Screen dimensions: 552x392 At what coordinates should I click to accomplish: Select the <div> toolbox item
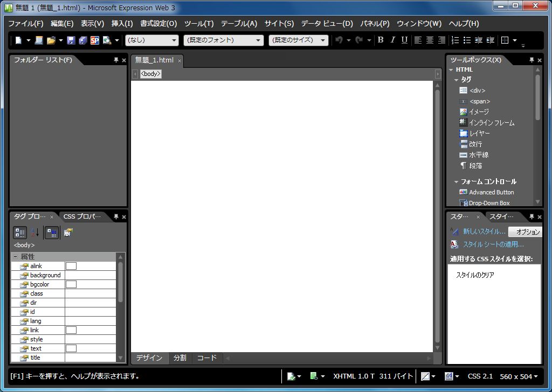coord(472,90)
